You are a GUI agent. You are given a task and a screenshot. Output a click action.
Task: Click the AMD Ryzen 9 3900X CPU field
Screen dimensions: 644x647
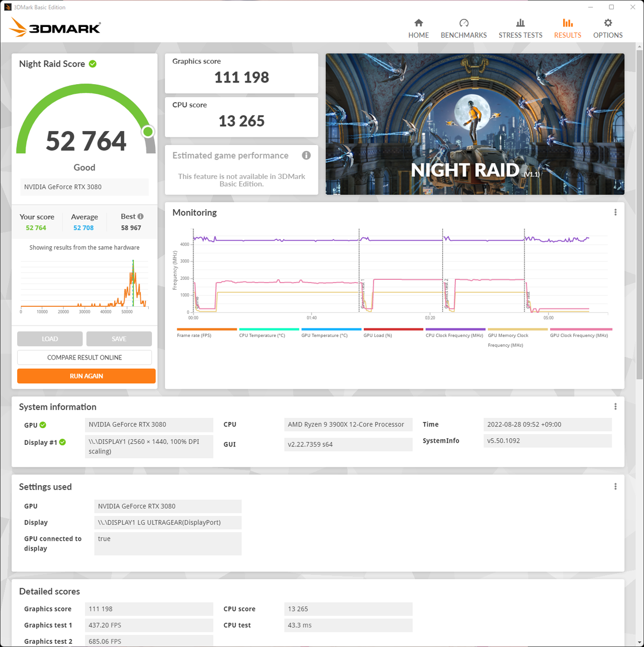pyautogui.click(x=348, y=424)
